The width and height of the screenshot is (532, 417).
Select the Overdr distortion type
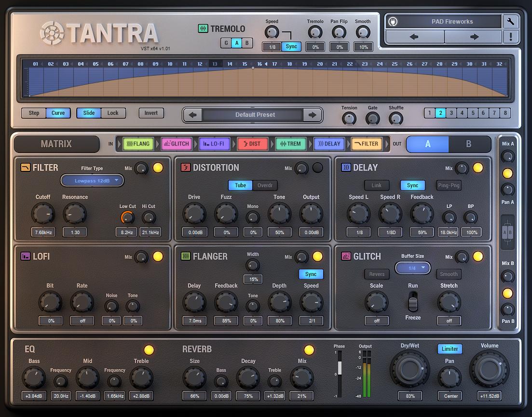(265, 185)
